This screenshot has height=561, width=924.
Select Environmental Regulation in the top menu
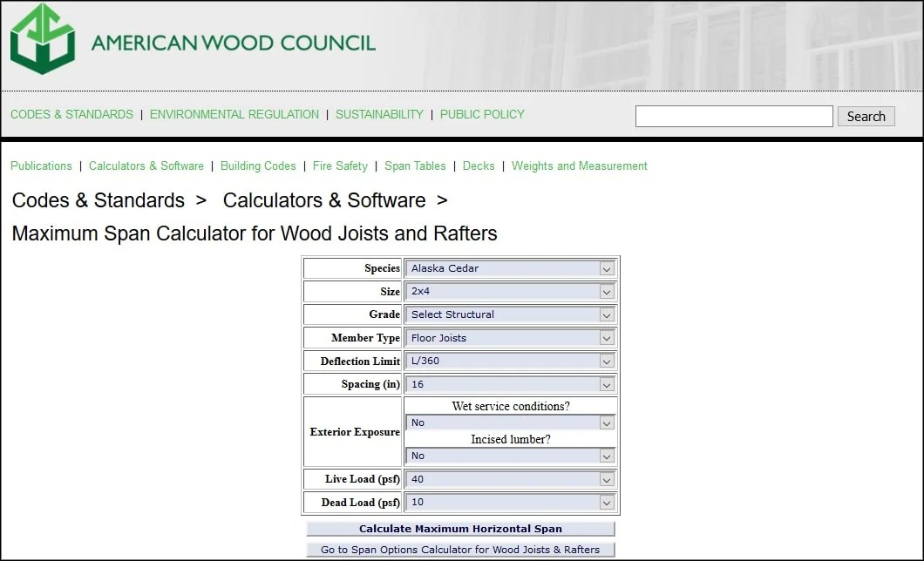pos(234,114)
